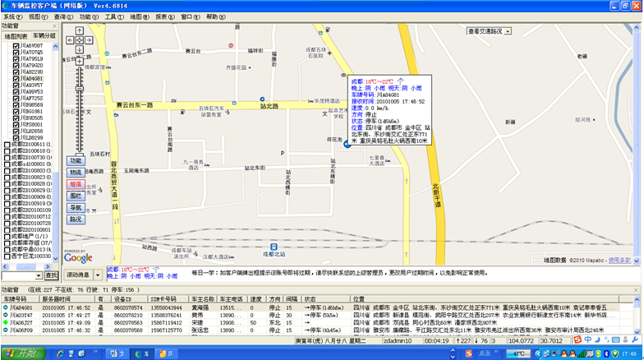The width and height of the screenshot is (644, 360).
Task: Click the vehicle marker on the map
Action: coord(347,145)
